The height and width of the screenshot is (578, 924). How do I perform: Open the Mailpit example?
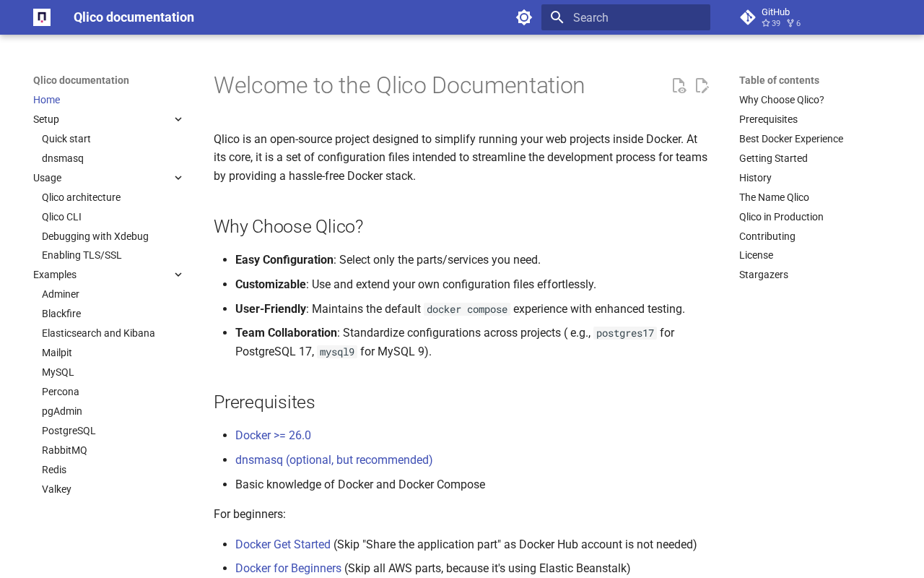pos(57,353)
